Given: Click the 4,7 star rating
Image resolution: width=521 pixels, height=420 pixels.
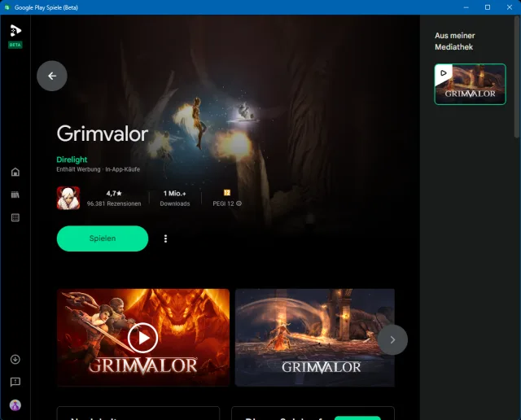Looking at the screenshot, I should 114,194.
